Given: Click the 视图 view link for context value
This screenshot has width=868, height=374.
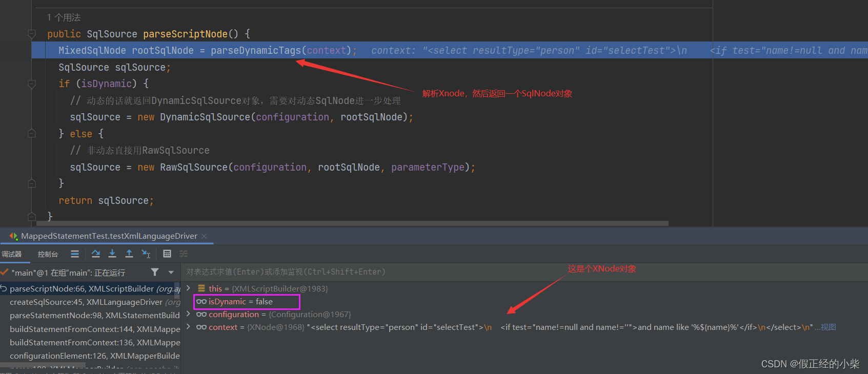Looking at the screenshot, I should click(x=829, y=327).
